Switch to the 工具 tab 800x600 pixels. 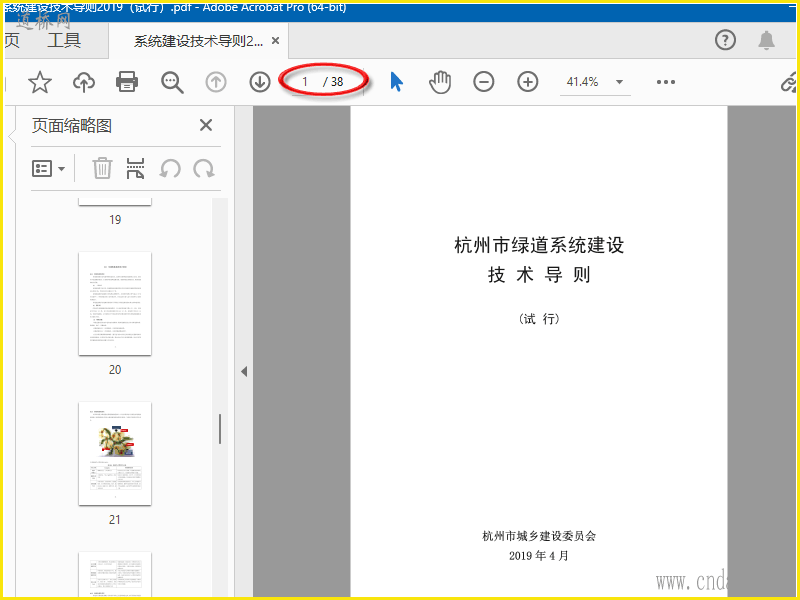(x=64, y=40)
